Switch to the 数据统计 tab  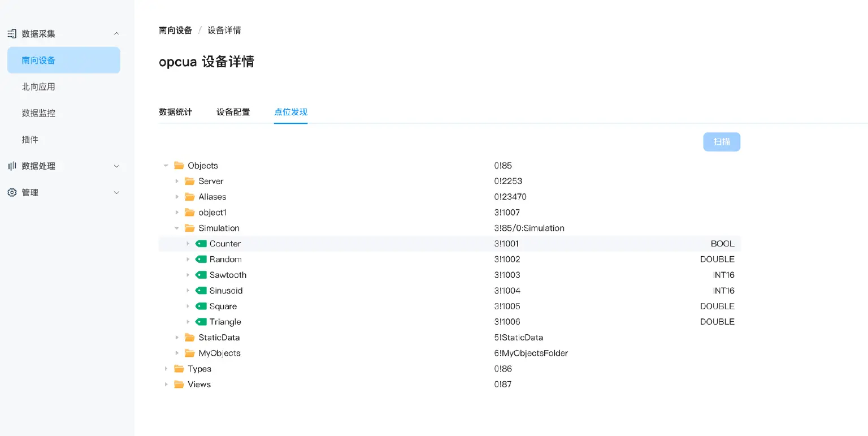click(175, 111)
